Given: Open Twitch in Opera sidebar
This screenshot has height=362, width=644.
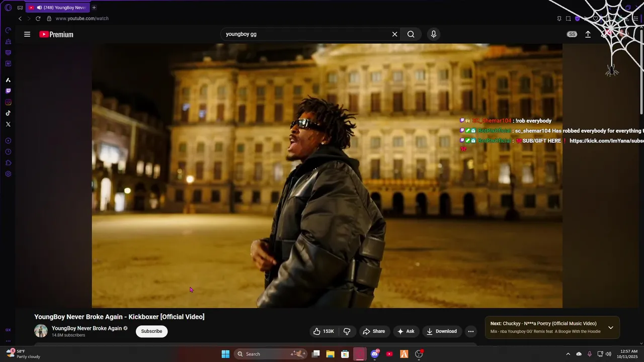Looking at the screenshot, I should tap(8, 91).
